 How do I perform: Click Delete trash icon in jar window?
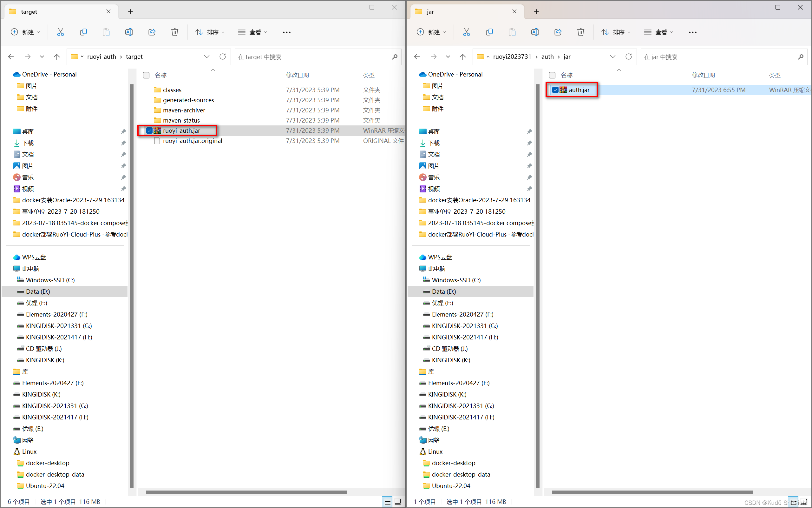(x=580, y=32)
